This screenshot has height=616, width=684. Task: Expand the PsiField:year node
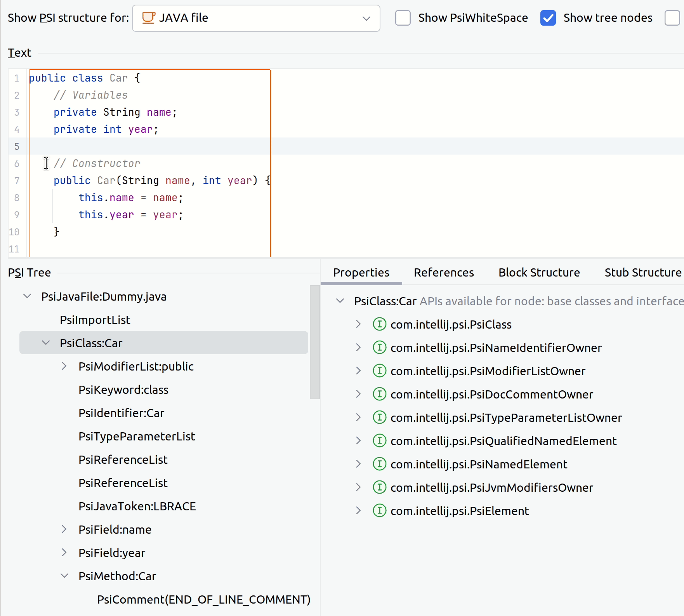tap(64, 552)
